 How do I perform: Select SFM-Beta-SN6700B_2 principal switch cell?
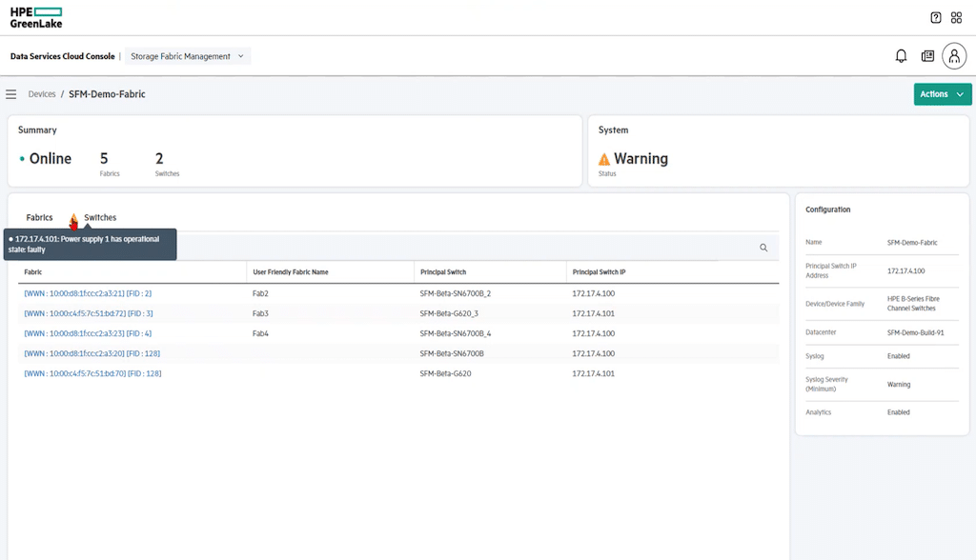point(455,293)
